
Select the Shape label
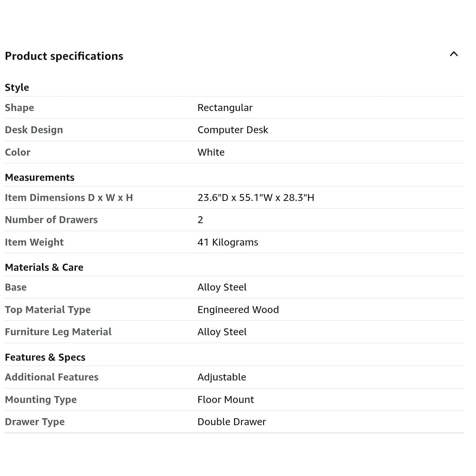[x=20, y=108]
